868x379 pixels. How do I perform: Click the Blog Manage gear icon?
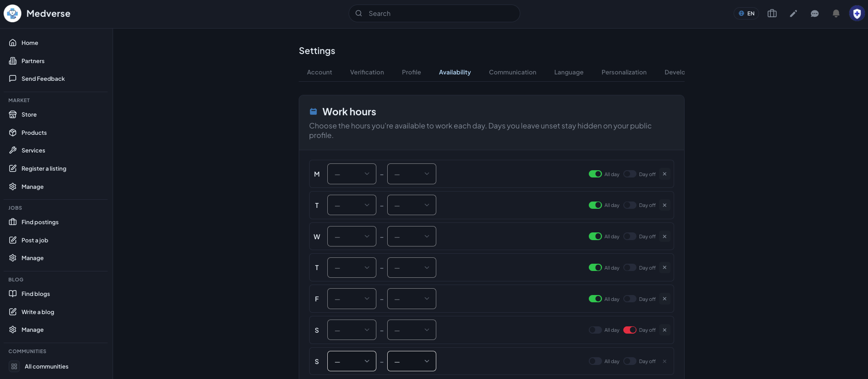click(13, 330)
